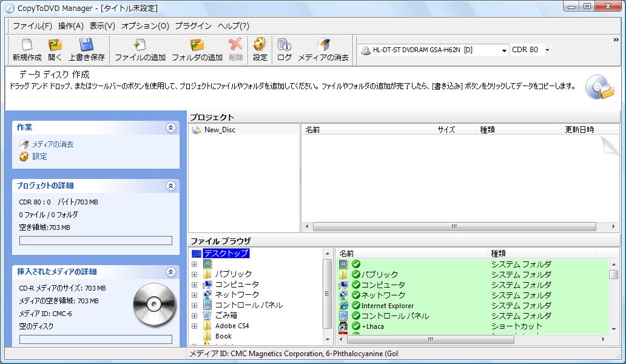Screen dimensions: 626x364
Task: Expand the Adobe CS4 tree node
Action: coord(195,326)
